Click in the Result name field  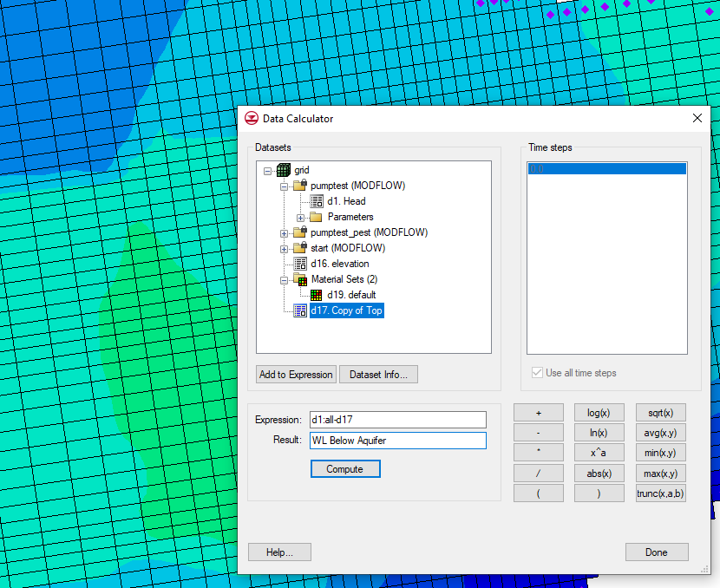click(x=398, y=441)
